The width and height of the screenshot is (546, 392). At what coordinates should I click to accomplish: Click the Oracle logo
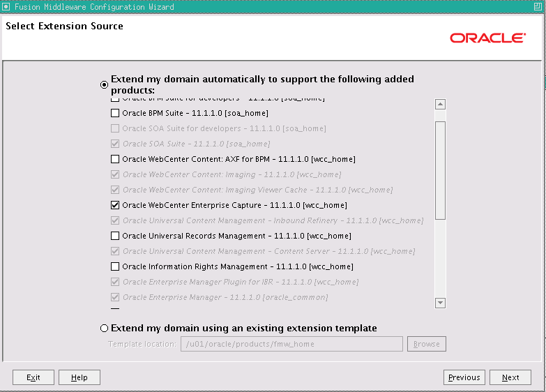pyautogui.click(x=487, y=38)
